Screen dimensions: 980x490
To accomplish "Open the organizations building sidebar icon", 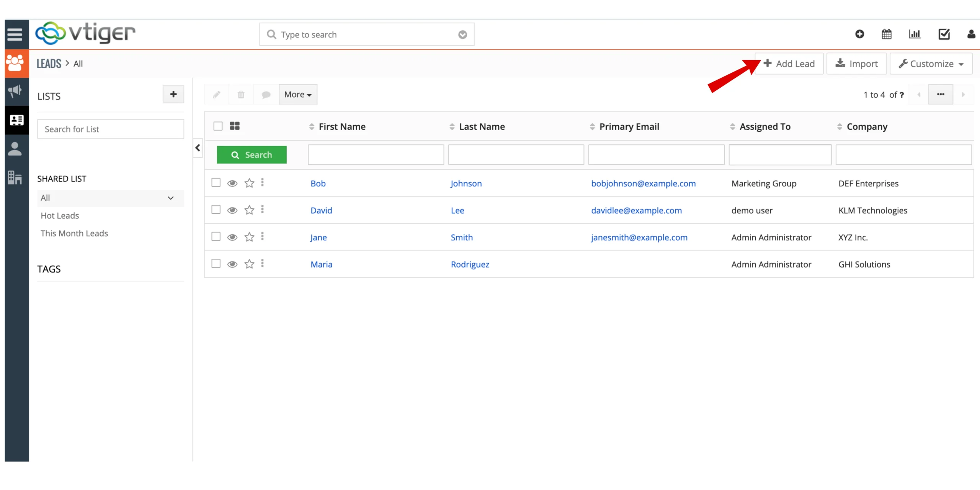I will [15, 177].
